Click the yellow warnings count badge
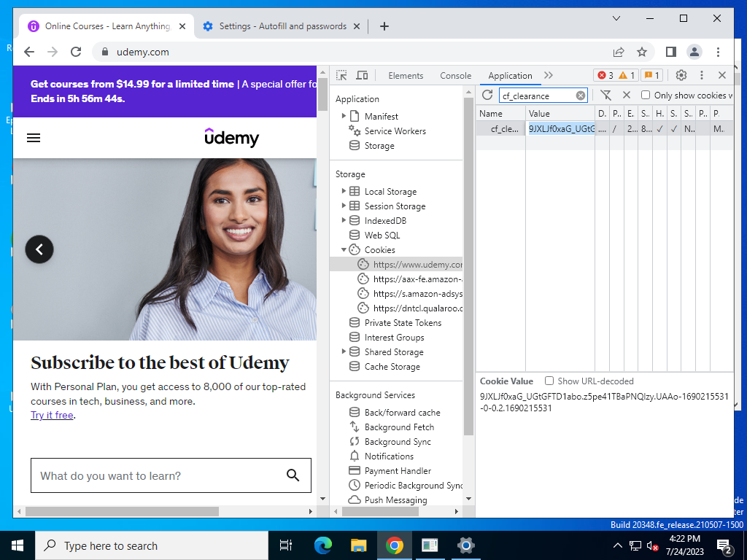747x560 pixels. (627, 75)
